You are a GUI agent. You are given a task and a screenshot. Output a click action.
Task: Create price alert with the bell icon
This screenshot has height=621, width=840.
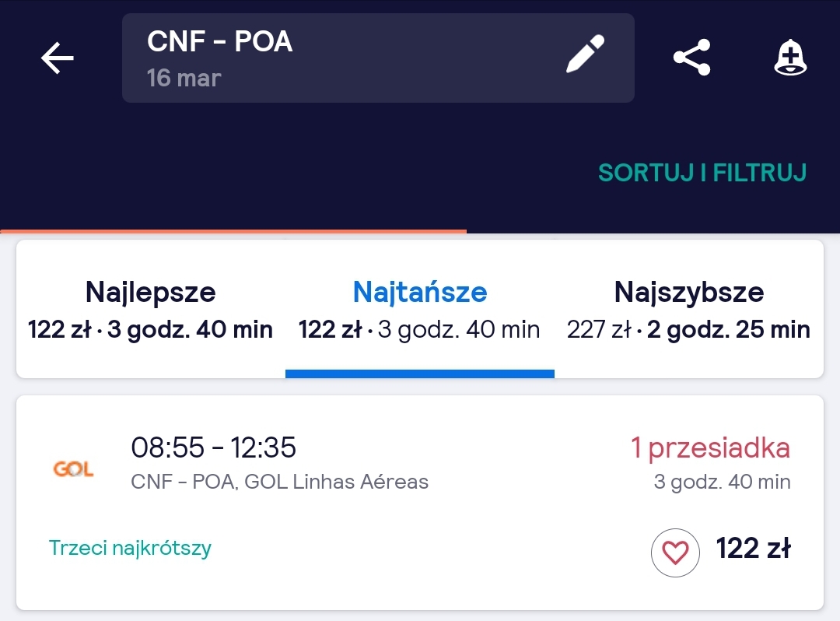(790, 58)
